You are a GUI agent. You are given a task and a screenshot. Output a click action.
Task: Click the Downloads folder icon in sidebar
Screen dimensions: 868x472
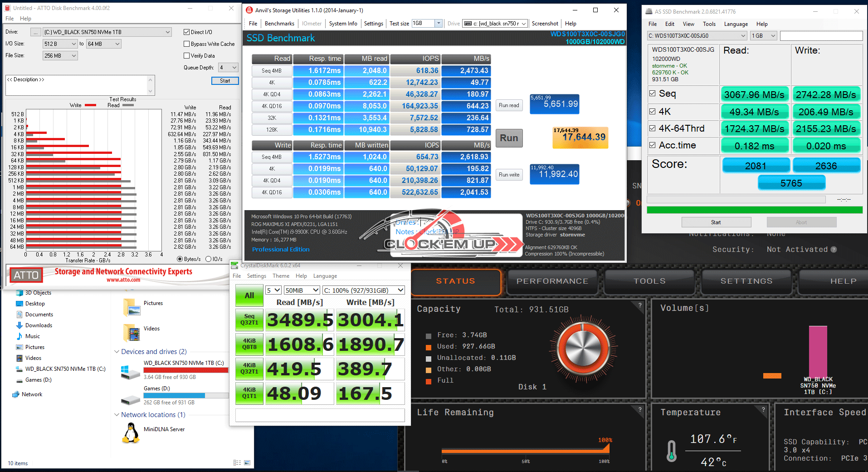[20, 325]
